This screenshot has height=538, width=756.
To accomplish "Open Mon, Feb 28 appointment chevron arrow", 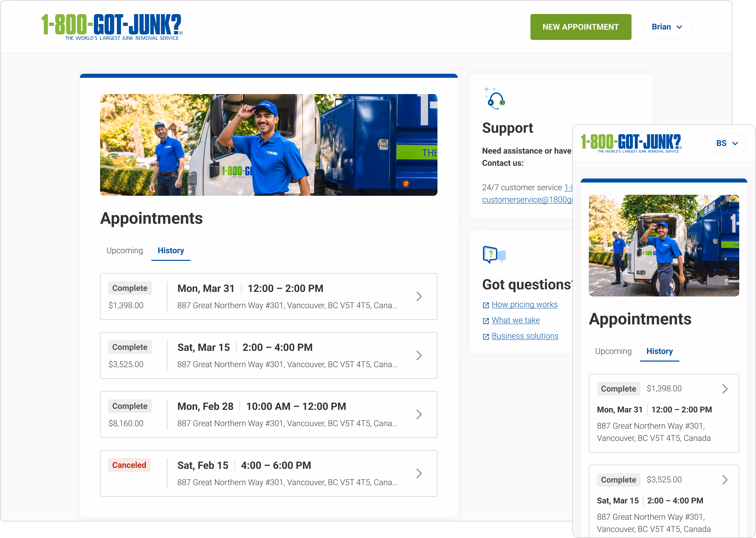I will (x=419, y=414).
